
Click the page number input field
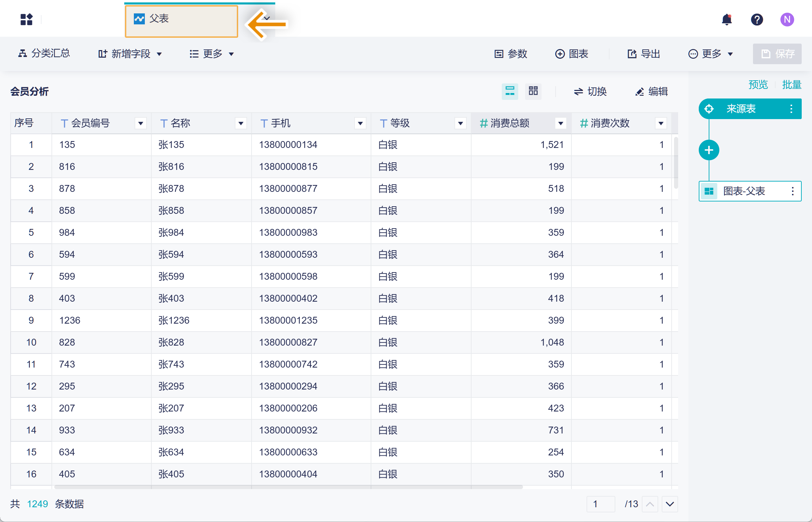click(601, 504)
